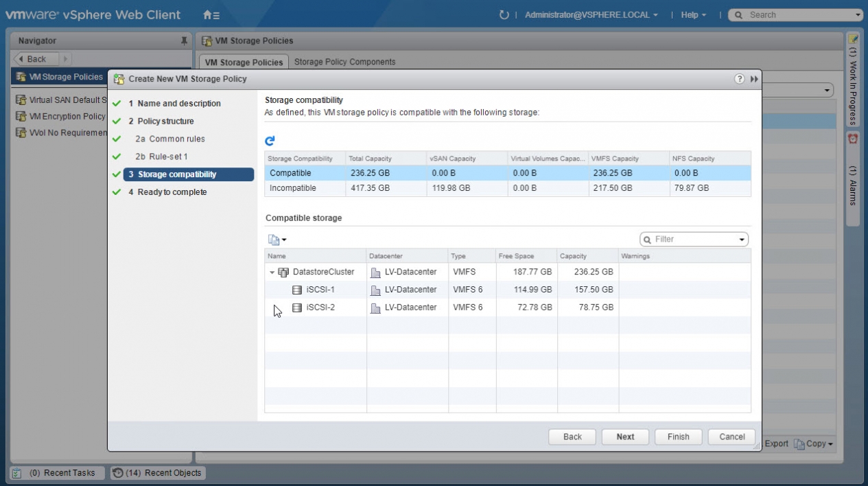Click the Next button
Image resolution: width=868 pixels, height=486 pixels.
(x=625, y=437)
